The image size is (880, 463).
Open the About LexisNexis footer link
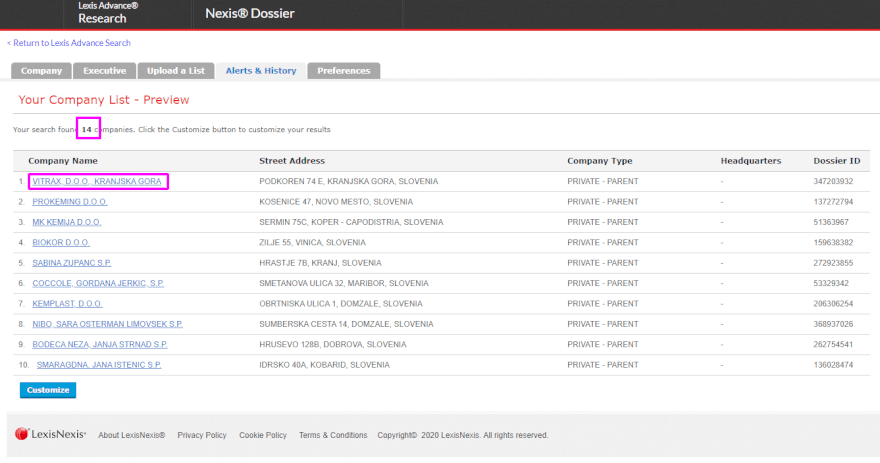[x=131, y=435]
